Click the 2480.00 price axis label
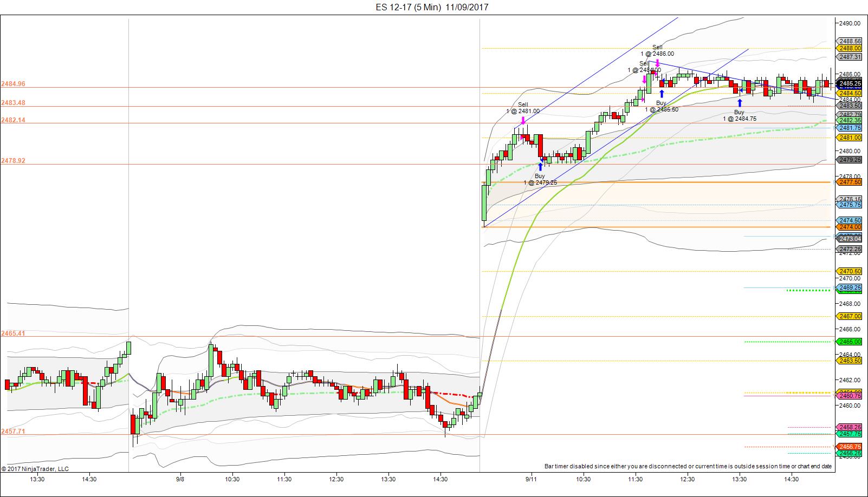Image resolution: width=868 pixels, height=497 pixels. tap(850, 151)
